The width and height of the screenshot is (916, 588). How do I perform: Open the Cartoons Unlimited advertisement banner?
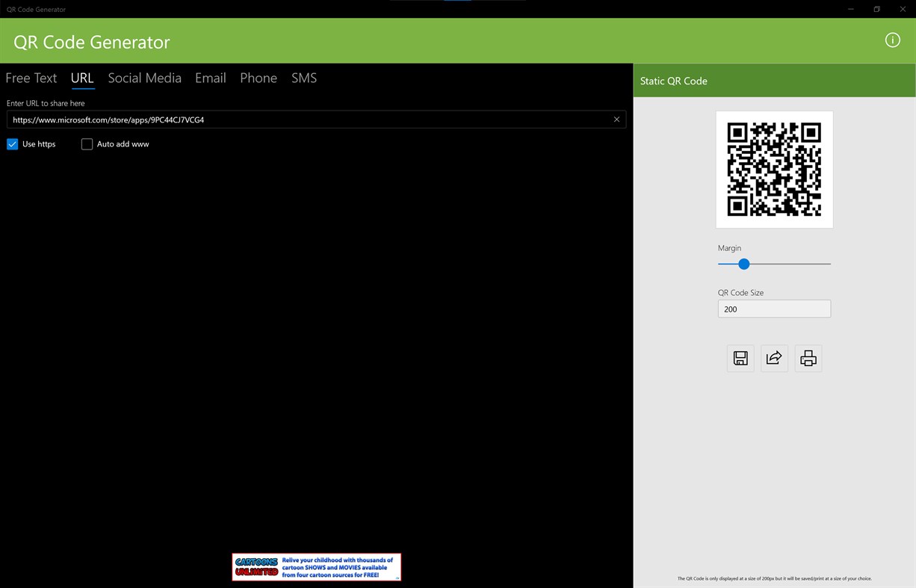316,566
